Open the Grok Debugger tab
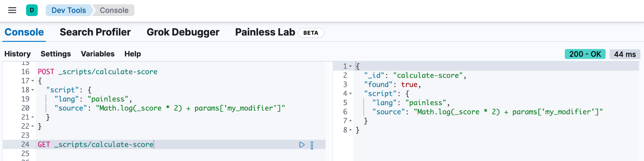This screenshot has width=644, height=161. click(x=183, y=32)
